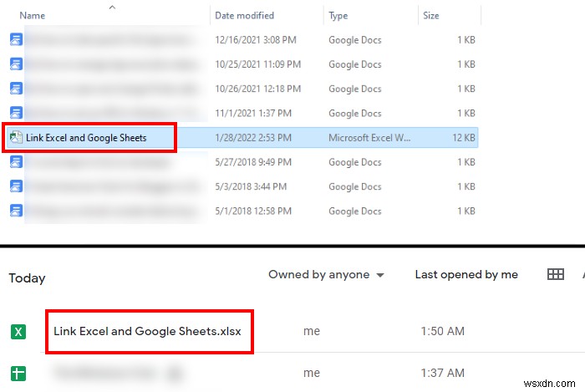Click the 12 KB size cell
Viewport: 585px width, 392px height.
[x=464, y=138]
